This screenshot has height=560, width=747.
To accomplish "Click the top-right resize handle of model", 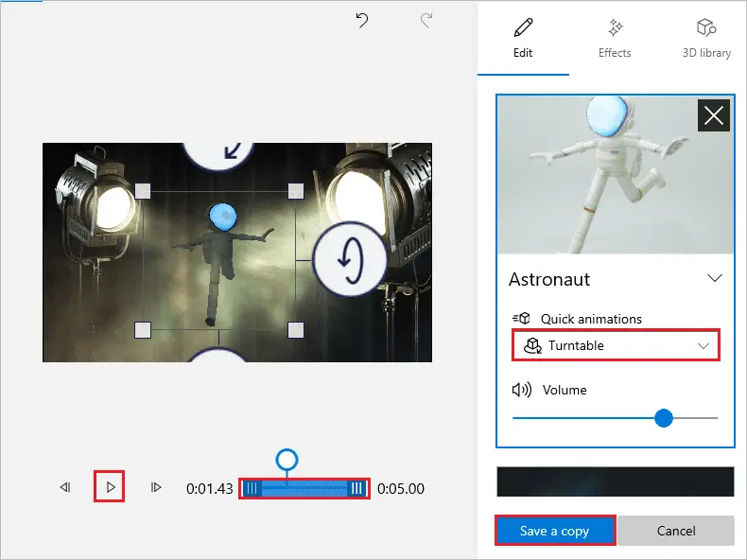I will click(296, 192).
